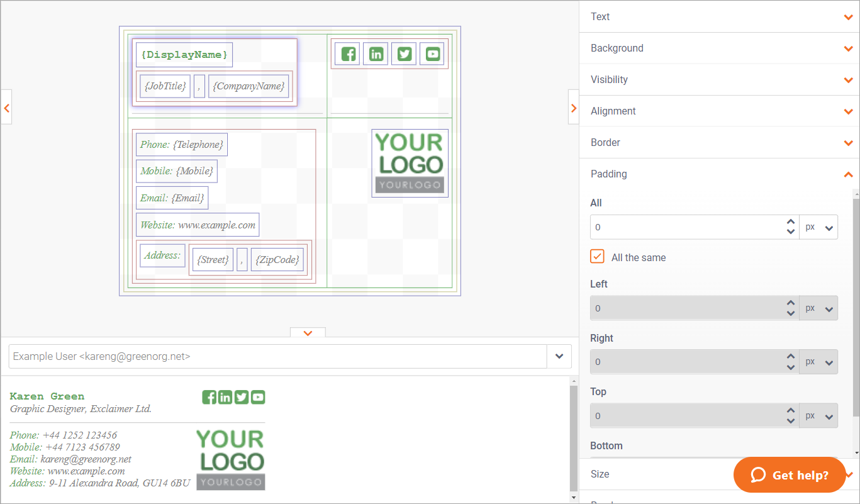Select the LinkedIn icon in the template
This screenshot has width=860, height=504.
click(376, 54)
